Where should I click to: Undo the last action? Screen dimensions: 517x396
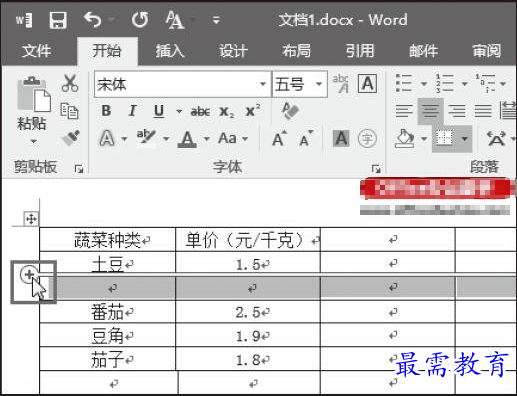point(93,20)
